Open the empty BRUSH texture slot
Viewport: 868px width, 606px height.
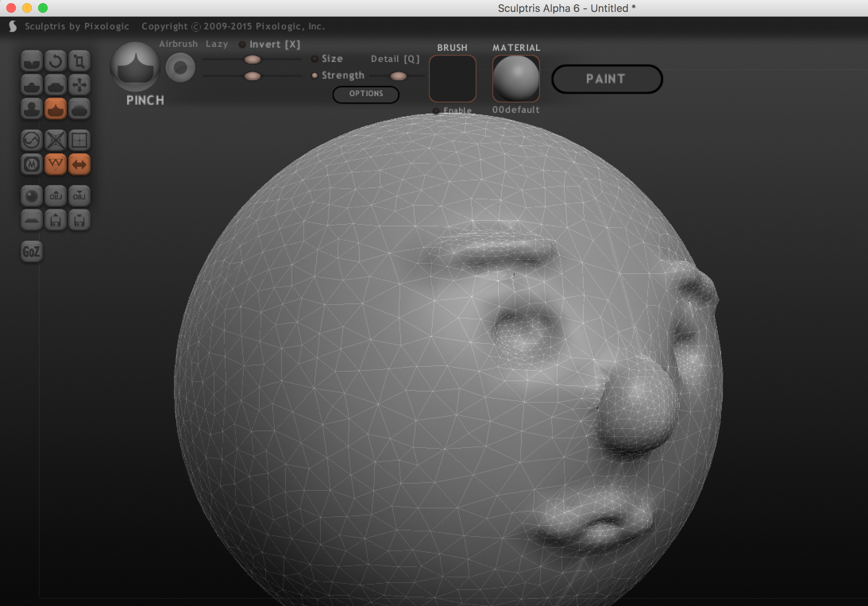[453, 78]
